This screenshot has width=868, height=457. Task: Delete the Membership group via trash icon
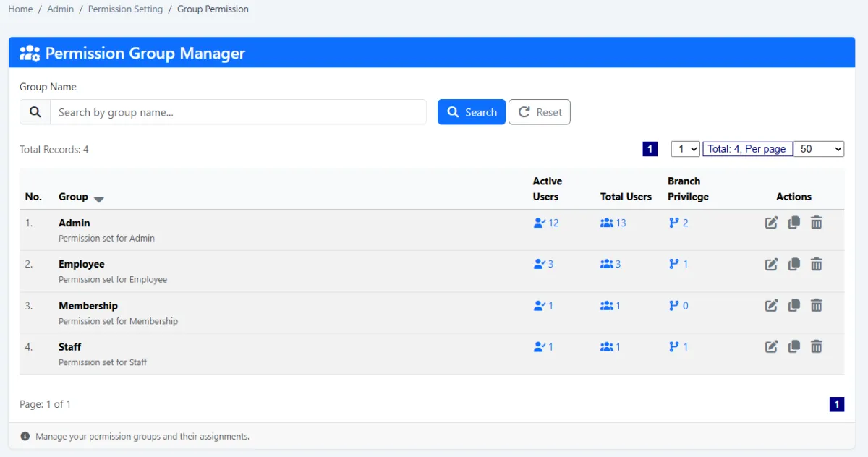pyautogui.click(x=817, y=306)
